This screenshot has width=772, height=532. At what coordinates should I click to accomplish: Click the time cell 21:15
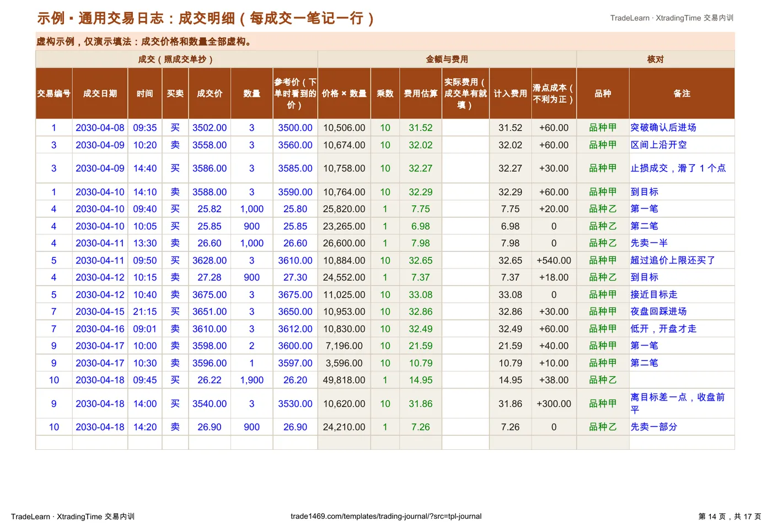tap(145, 311)
